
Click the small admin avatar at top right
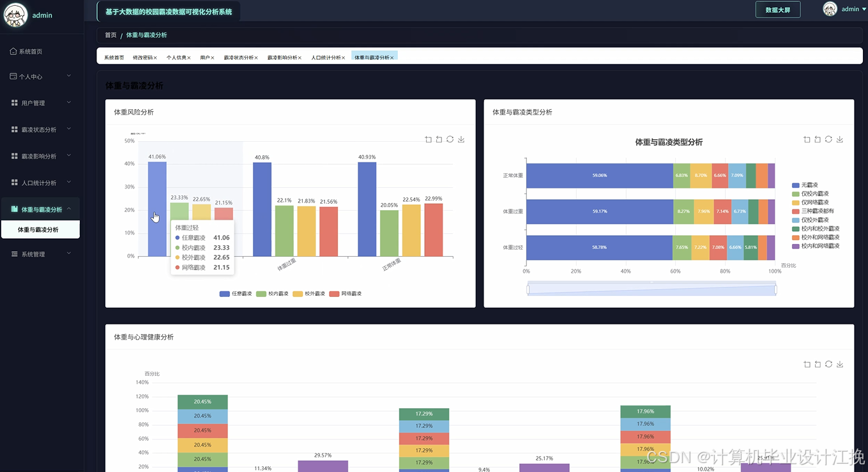(x=830, y=9)
